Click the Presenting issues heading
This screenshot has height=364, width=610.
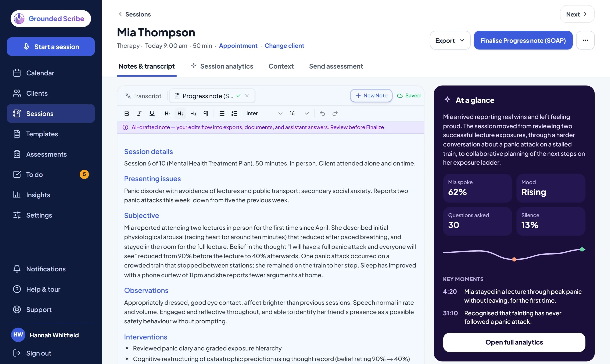[x=152, y=179]
